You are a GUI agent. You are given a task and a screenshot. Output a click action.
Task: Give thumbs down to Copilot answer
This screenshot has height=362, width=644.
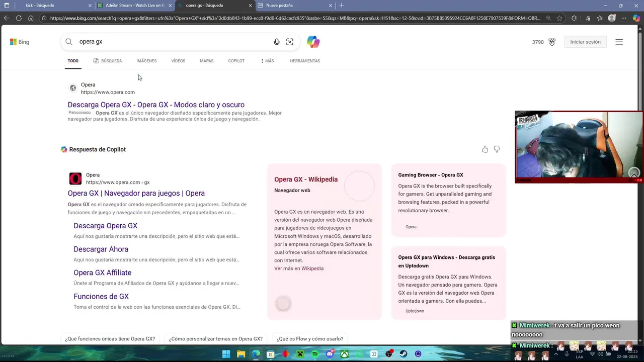497,149
